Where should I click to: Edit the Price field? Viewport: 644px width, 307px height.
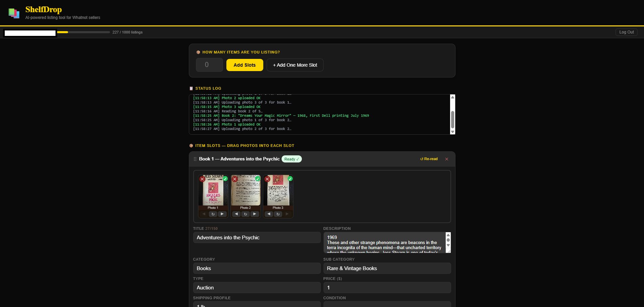(x=387, y=288)
